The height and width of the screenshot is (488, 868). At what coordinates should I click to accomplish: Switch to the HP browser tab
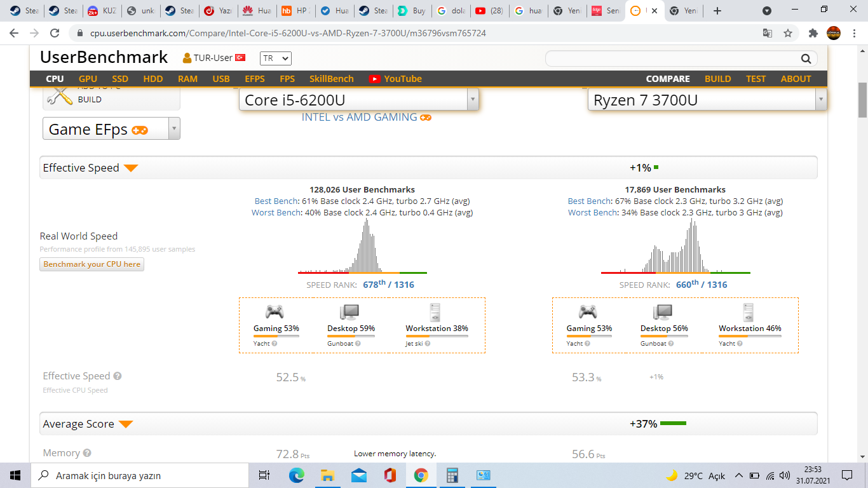pyautogui.click(x=295, y=11)
